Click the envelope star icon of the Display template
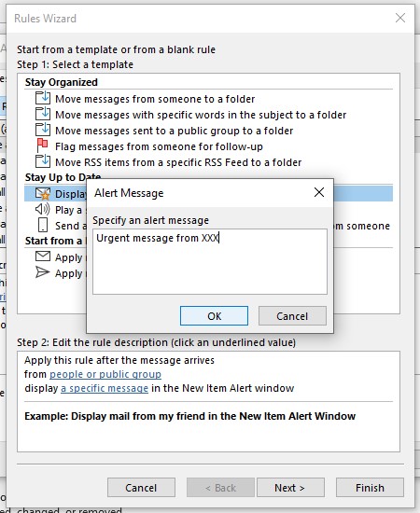 (43, 194)
